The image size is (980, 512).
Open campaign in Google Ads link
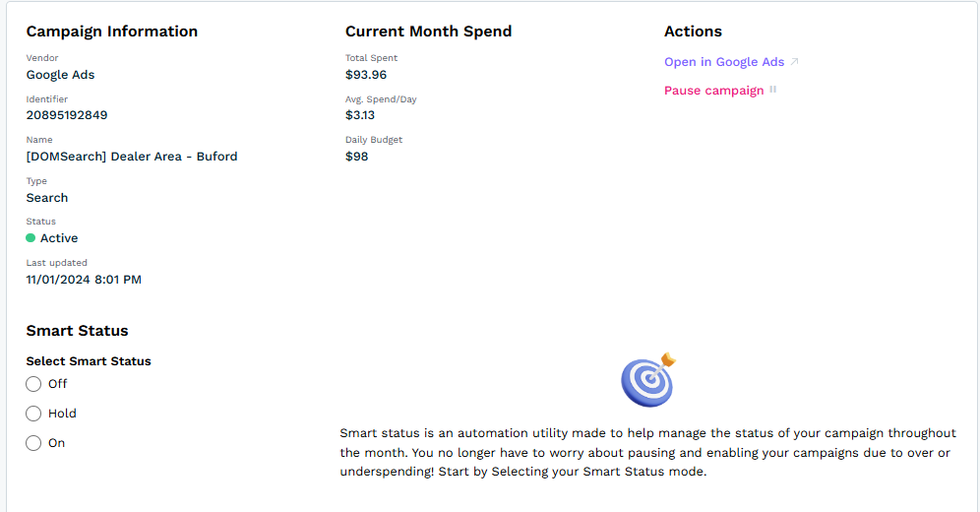coord(724,62)
